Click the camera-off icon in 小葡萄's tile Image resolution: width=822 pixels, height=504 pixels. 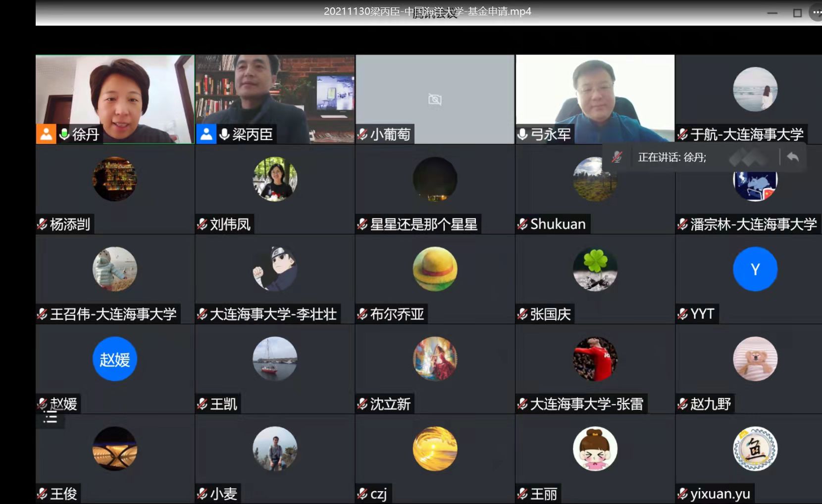(434, 100)
